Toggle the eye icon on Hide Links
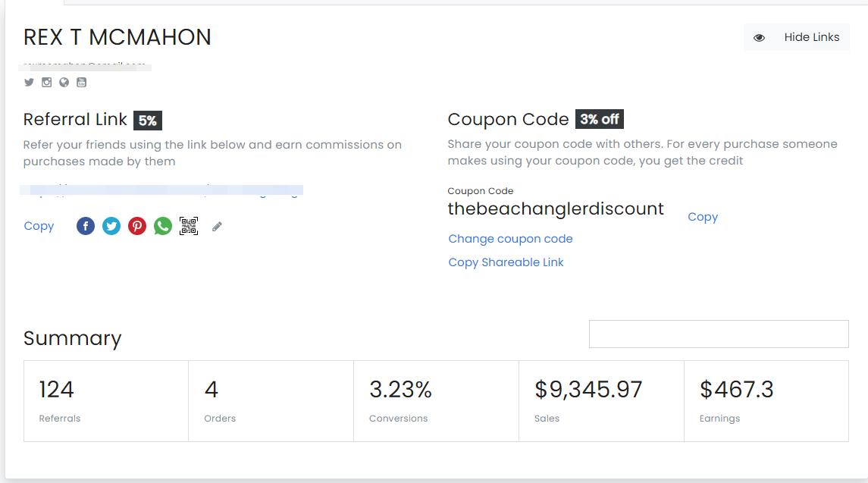The height and width of the screenshot is (483, 868). 758,36
